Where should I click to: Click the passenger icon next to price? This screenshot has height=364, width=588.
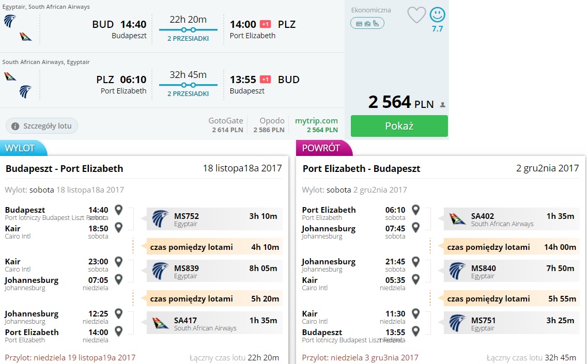point(442,105)
